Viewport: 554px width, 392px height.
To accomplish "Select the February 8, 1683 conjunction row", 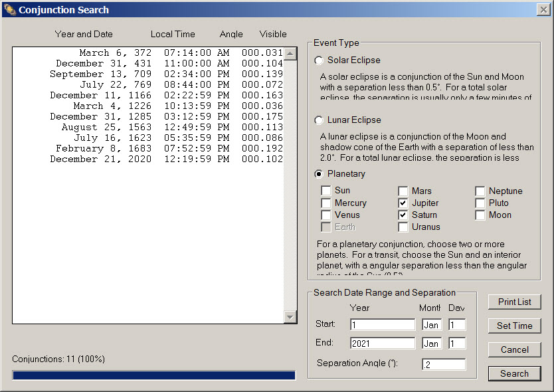I will point(148,148).
